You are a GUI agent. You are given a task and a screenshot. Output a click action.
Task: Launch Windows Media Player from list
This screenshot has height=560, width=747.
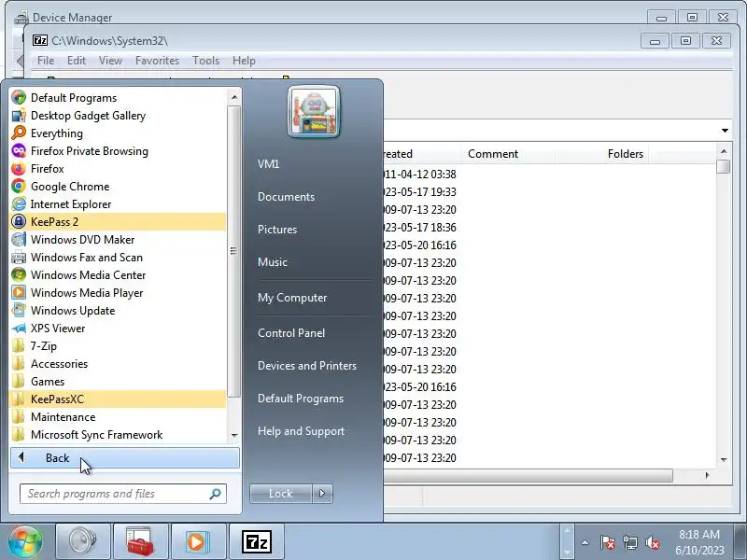coord(118,293)
